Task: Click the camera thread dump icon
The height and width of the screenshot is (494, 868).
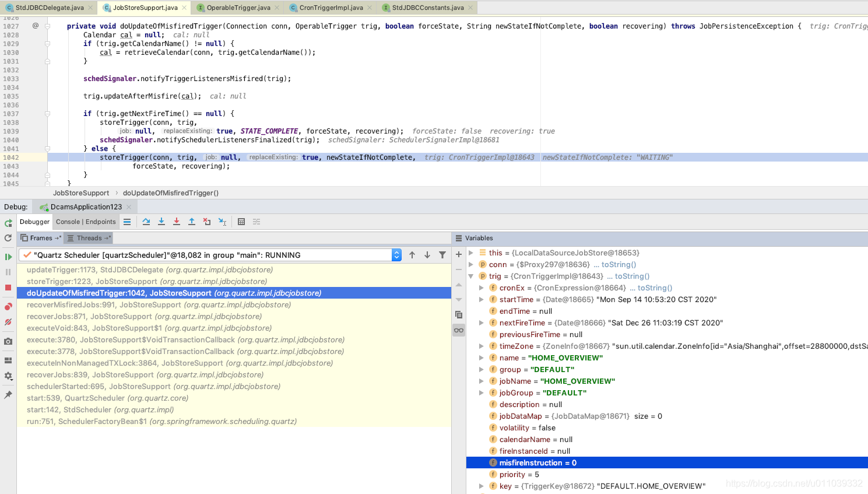Action: click(8, 341)
